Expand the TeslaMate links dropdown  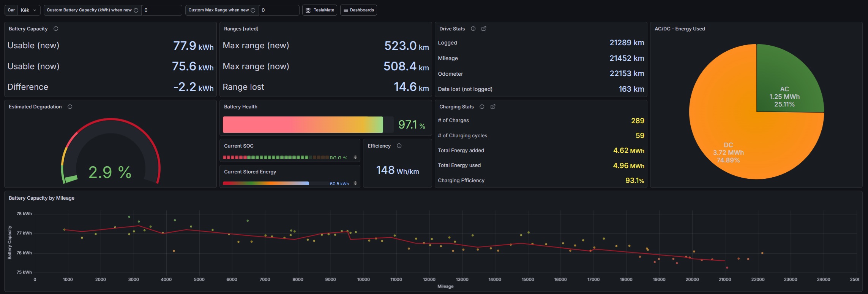tap(320, 10)
